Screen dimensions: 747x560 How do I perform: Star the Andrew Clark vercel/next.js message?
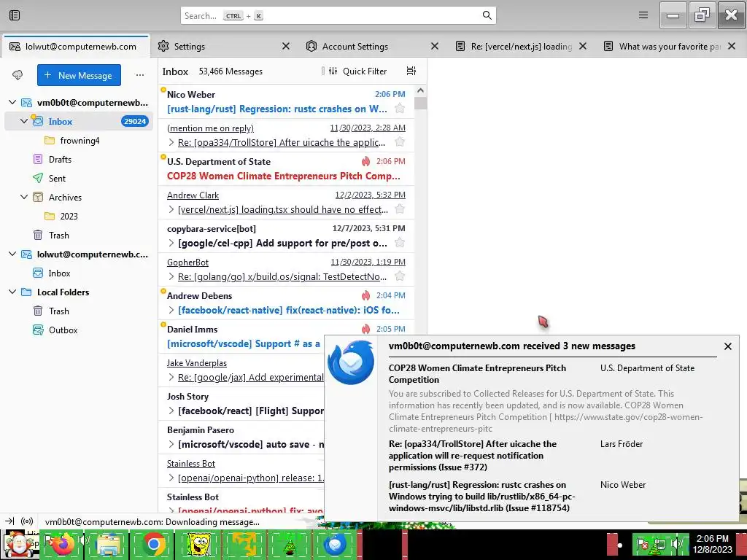(x=400, y=209)
